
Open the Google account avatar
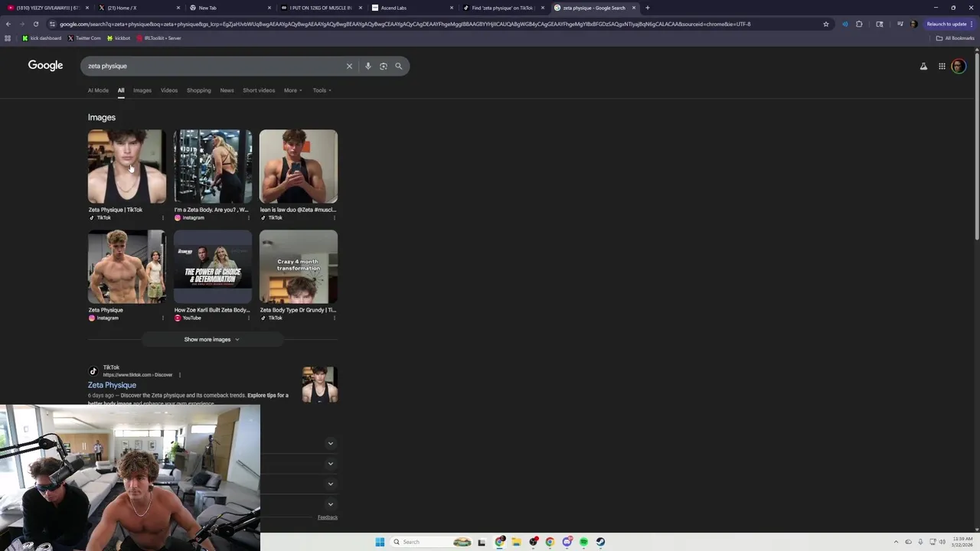point(959,67)
